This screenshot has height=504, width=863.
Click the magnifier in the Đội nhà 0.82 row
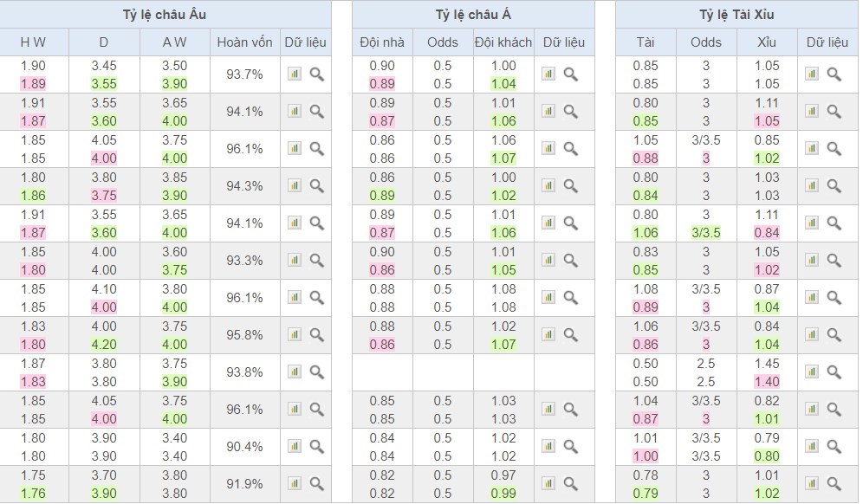click(x=570, y=484)
